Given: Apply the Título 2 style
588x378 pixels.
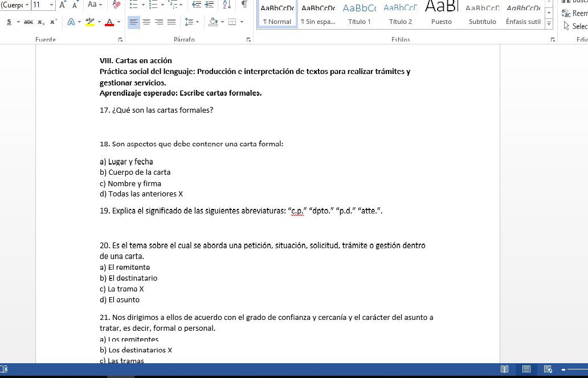Looking at the screenshot, I should 400,14.
